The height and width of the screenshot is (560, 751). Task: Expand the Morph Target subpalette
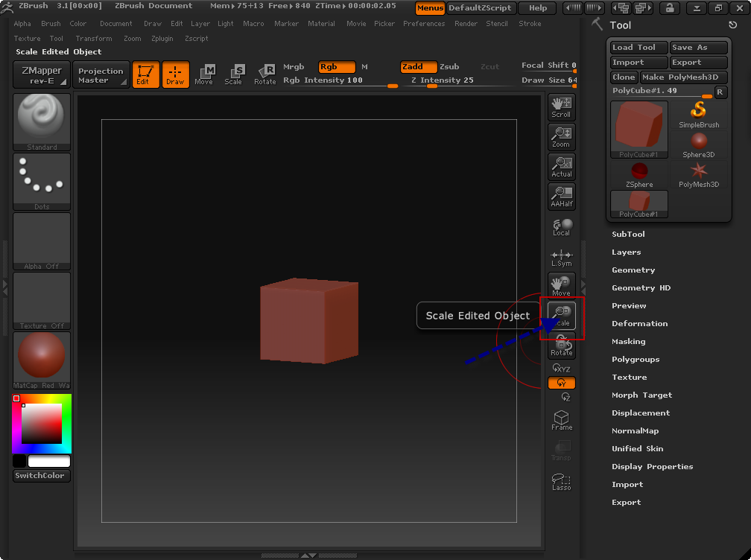coord(641,395)
